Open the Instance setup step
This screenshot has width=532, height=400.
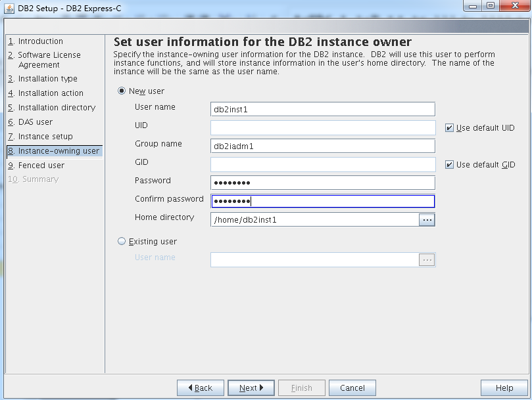[x=40, y=136]
